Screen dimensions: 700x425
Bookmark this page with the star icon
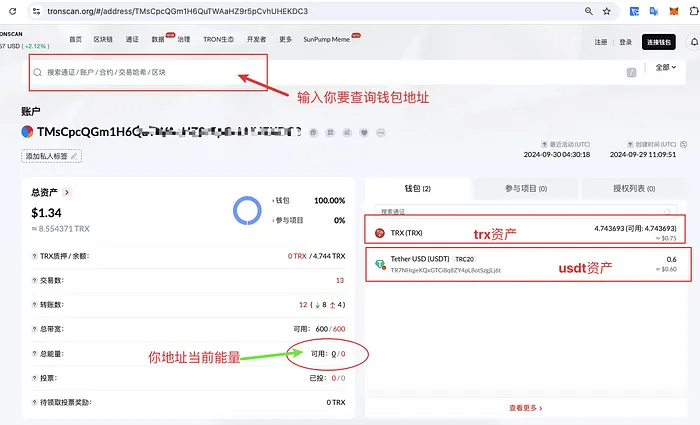pos(607,11)
